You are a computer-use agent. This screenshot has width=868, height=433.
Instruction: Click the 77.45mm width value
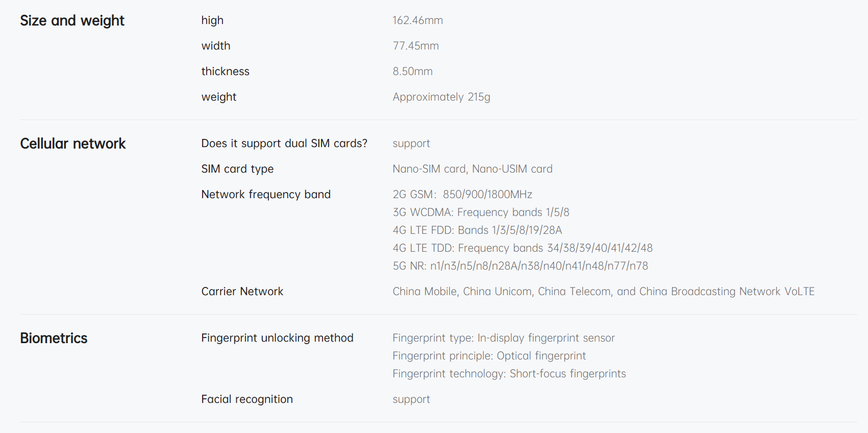415,46
